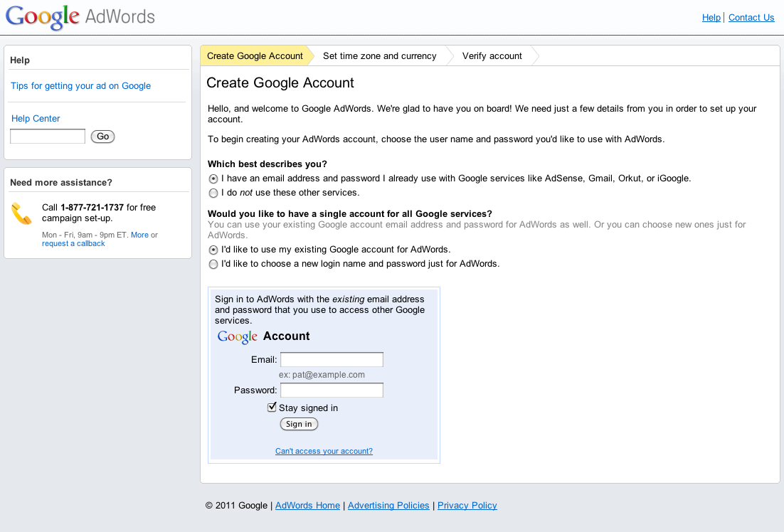Choose 'new login name and password' radio
Screen dimensions: 784x532
click(x=213, y=264)
